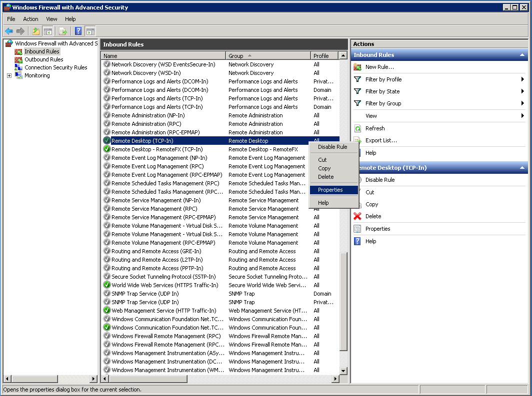Screen dimensions: 532x396
Task: Click the red Delete X icon
Action: click(357, 216)
